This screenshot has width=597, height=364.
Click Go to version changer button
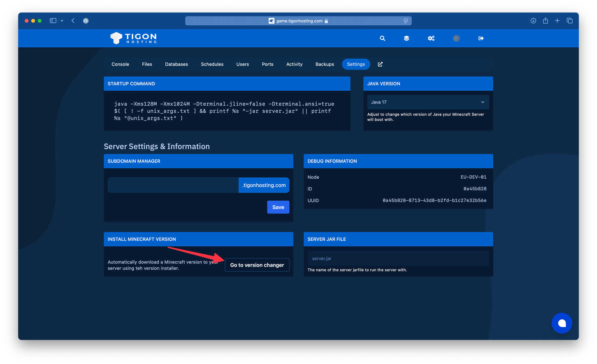(x=257, y=265)
